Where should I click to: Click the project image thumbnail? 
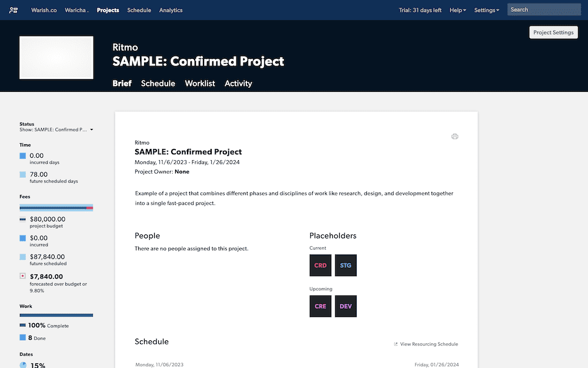click(x=56, y=58)
